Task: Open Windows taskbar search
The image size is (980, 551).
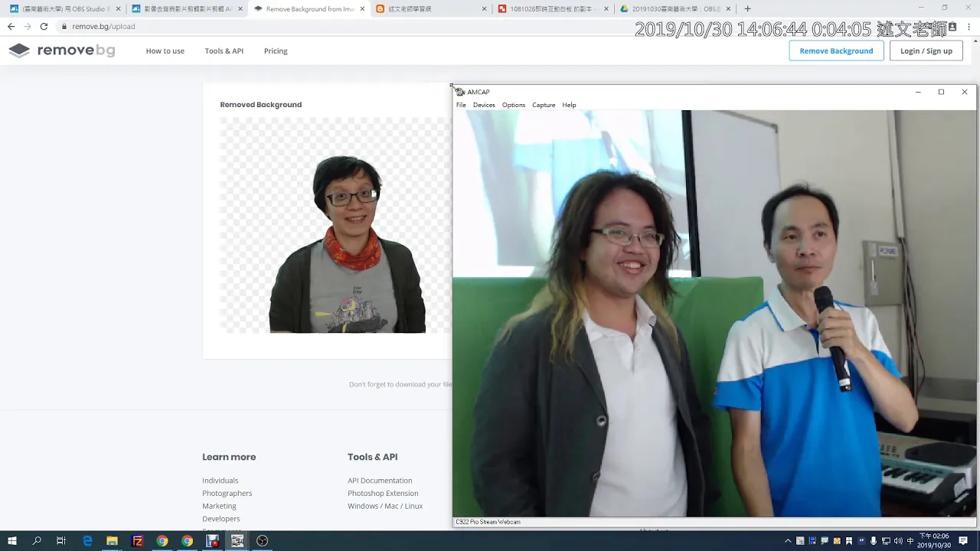Action: pos(37,541)
